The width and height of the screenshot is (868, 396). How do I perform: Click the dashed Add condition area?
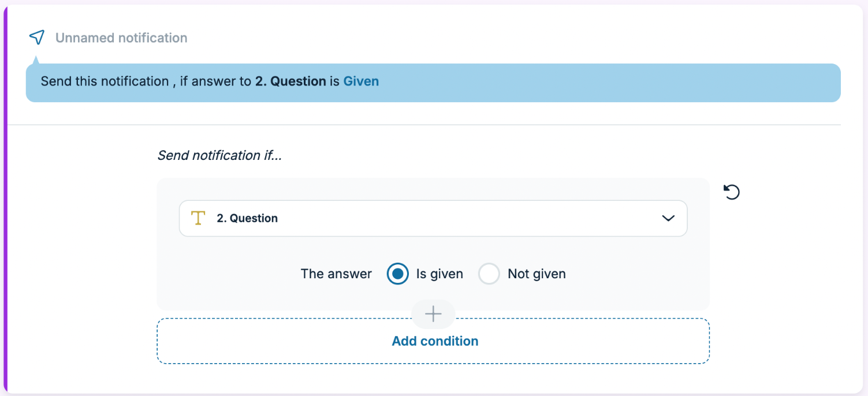tap(433, 341)
